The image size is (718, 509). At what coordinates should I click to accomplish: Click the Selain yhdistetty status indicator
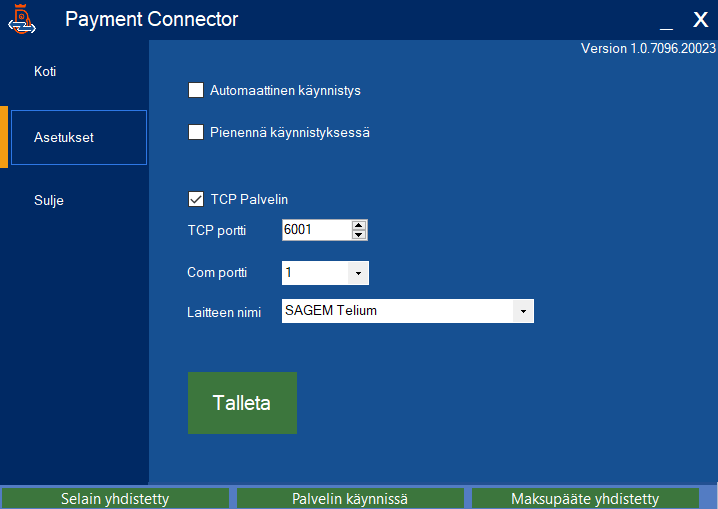(115, 498)
